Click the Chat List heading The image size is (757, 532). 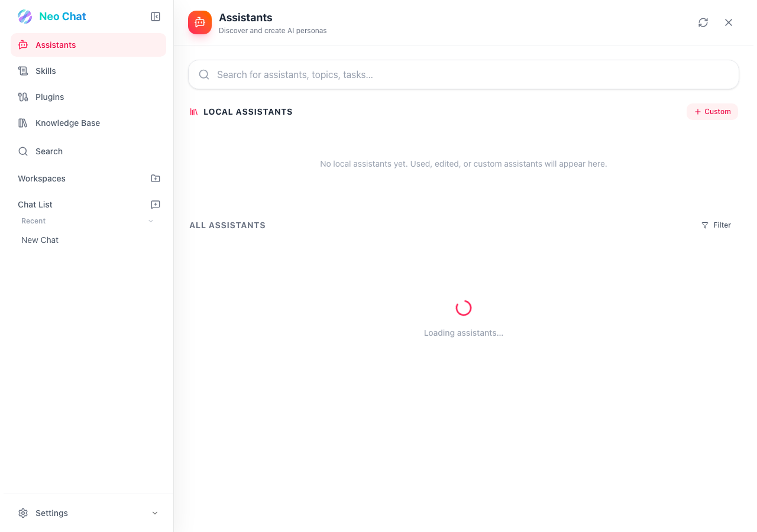pyautogui.click(x=35, y=205)
